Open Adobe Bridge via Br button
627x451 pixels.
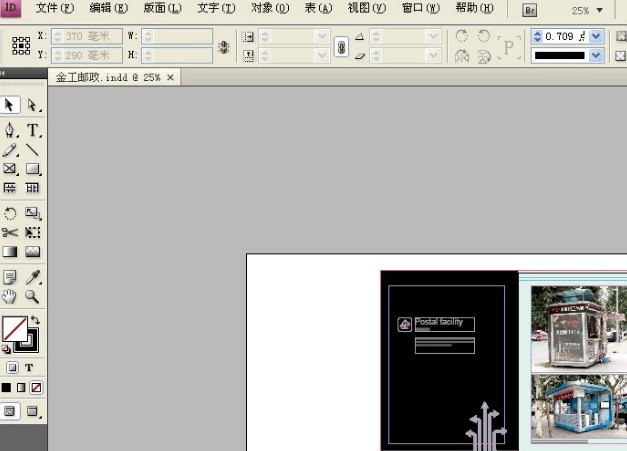[529, 10]
